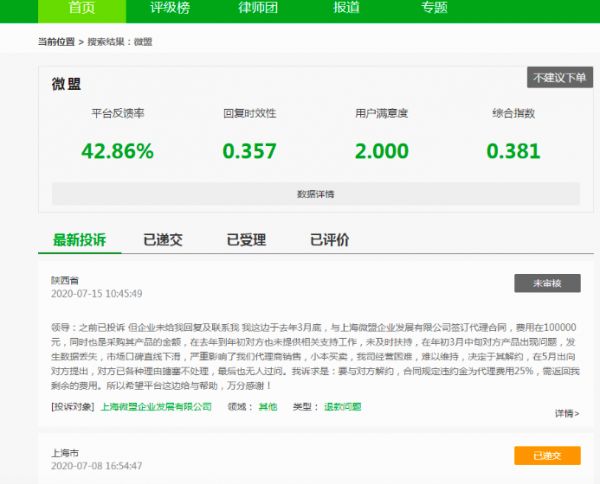Screen dimensions: 600x484
Task: Switch to the 专题 section
Action: [x=434, y=8]
